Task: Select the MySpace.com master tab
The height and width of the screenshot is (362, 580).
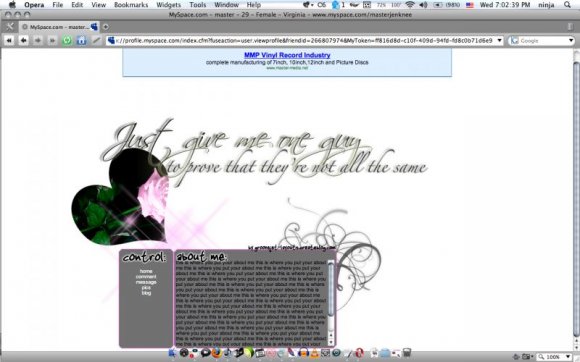Action: tap(59, 27)
